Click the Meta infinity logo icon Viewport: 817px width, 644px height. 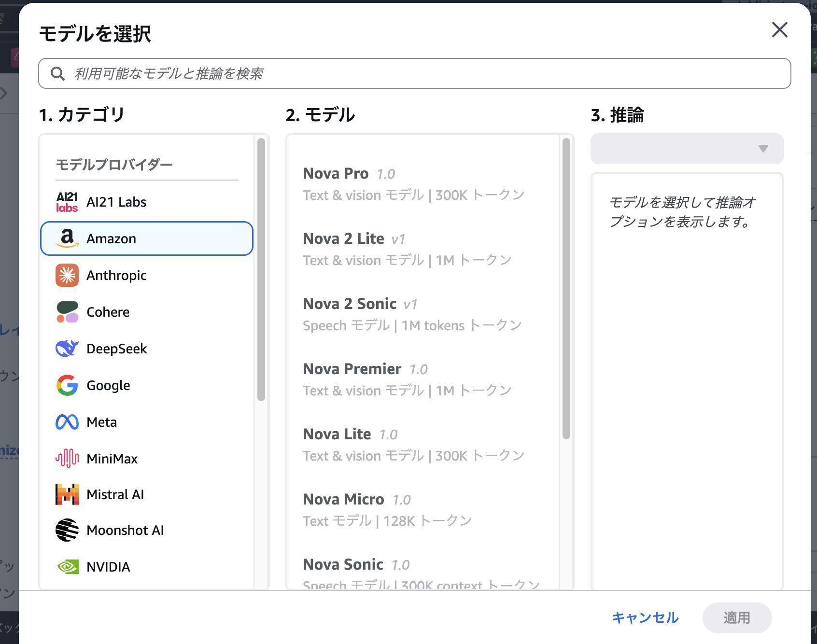[67, 422]
